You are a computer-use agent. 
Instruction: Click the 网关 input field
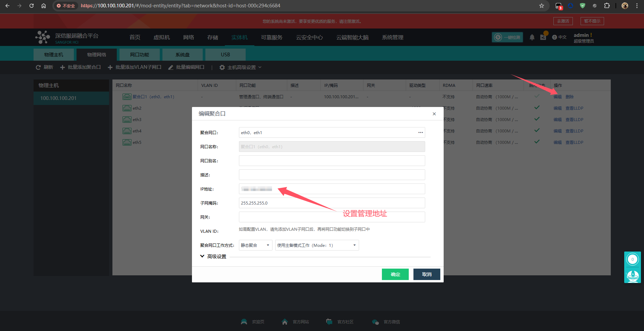point(332,217)
